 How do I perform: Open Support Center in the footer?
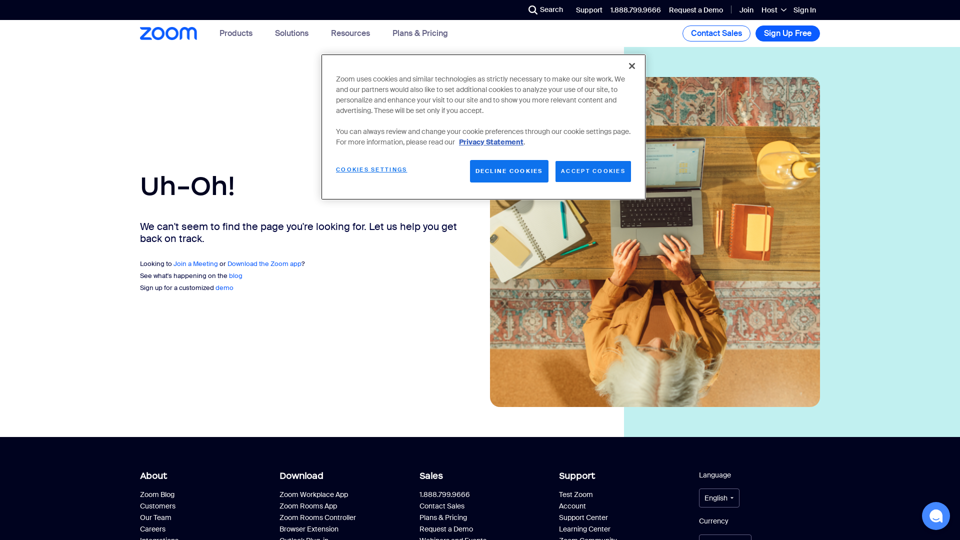pyautogui.click(x=583, y=518)
